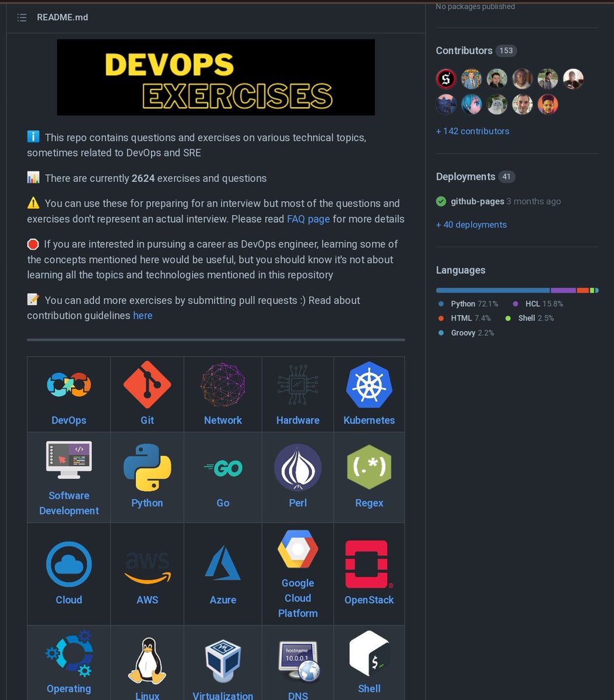Select Groovy 2.2% language entry
Screen dimensions: 614x700
(466, 332)
